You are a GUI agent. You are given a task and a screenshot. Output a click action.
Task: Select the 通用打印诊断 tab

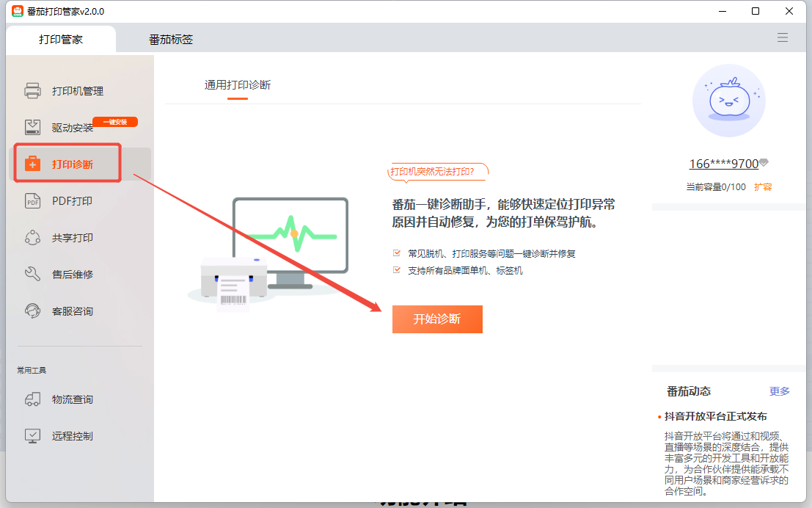[x=238, y=85]
